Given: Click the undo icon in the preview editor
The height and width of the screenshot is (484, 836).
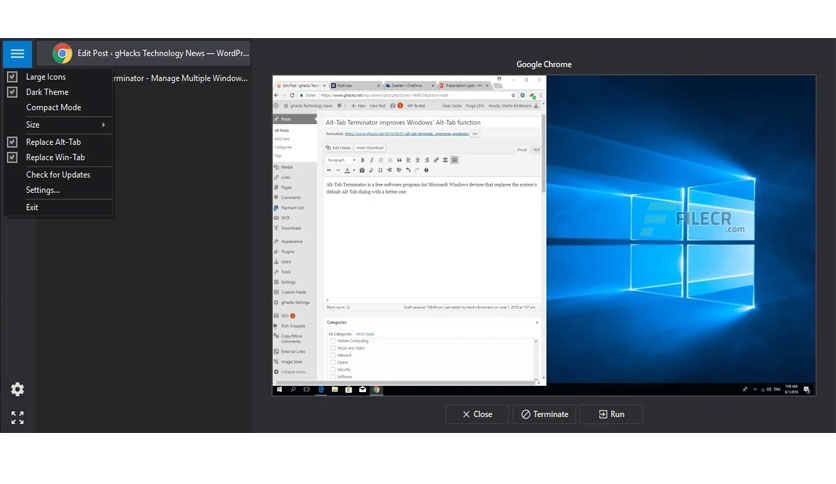Looking at the screenshot, I should (x=408, y=171).
